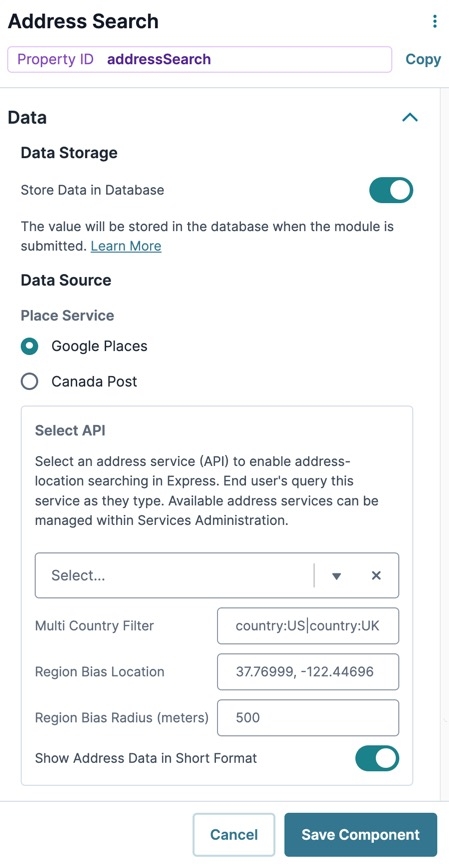449x864 pixels.
Task: Copy the Property ID
Action: tap(423, 60)
